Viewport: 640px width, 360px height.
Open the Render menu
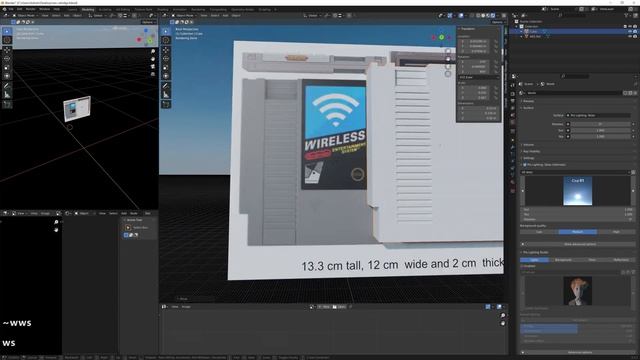(x=31, y=9)
